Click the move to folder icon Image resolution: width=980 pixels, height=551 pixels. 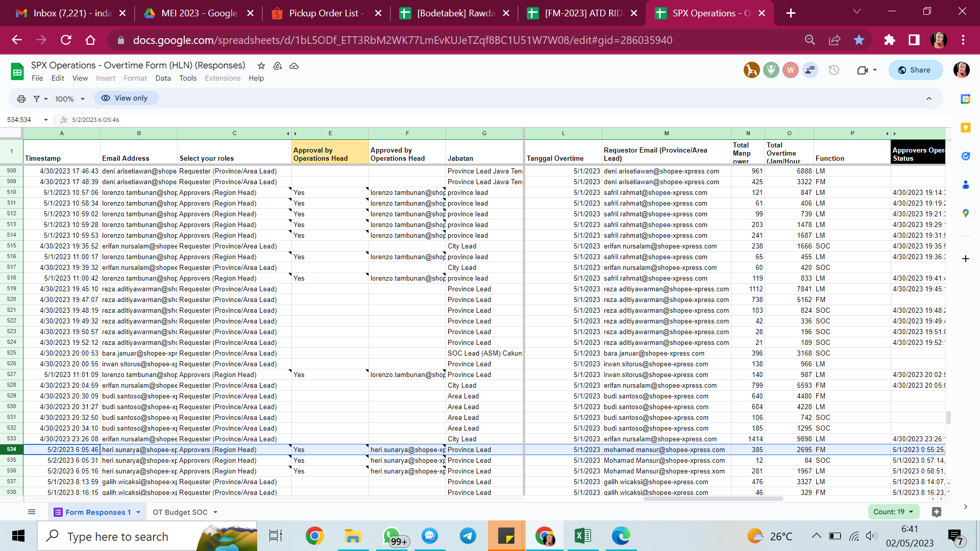278,66
